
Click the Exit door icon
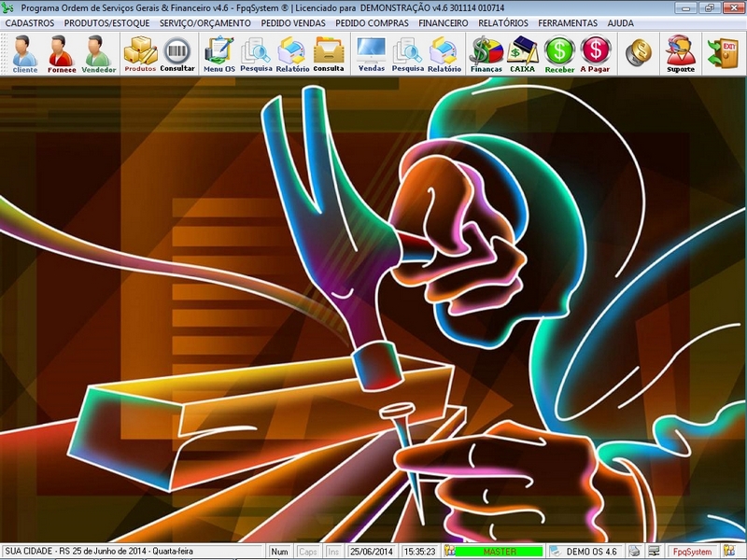[723, 53]
